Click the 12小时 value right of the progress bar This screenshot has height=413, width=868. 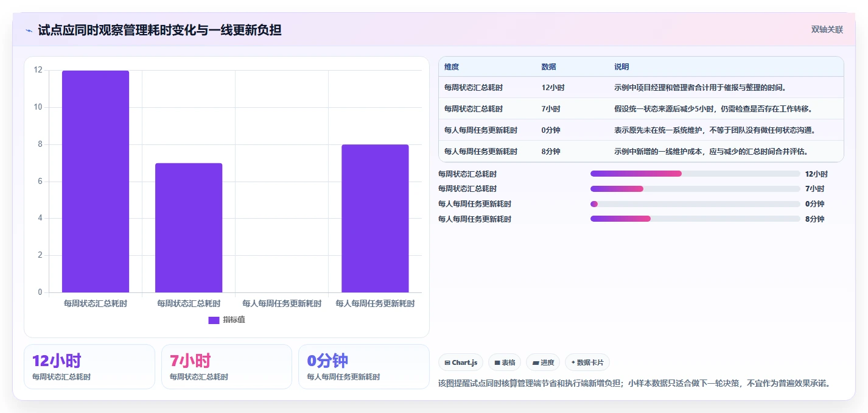816,174
